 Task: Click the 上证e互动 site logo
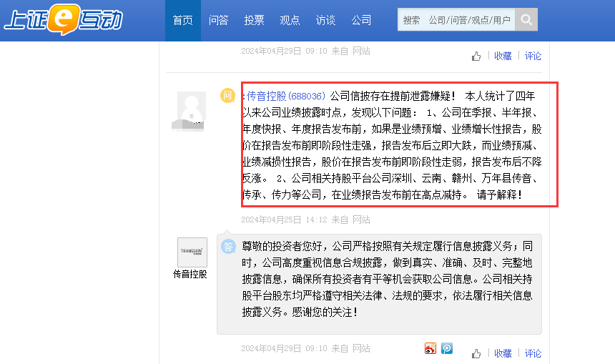(x=64, y=19)
